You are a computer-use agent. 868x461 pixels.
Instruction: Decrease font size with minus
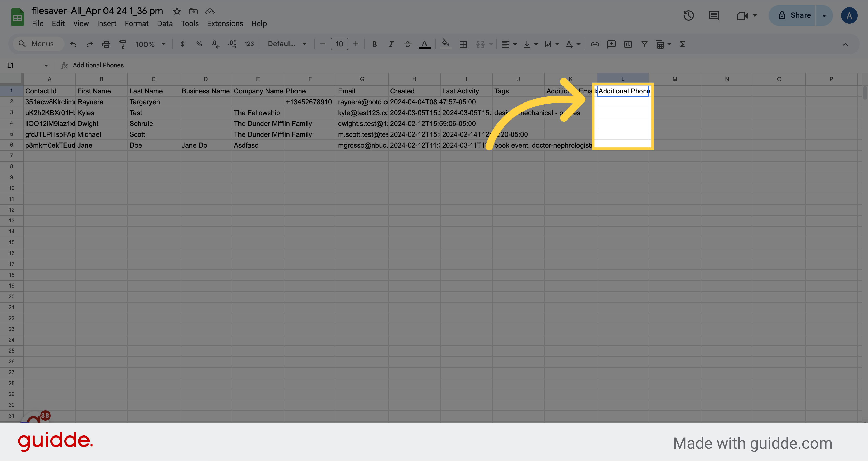323,44
